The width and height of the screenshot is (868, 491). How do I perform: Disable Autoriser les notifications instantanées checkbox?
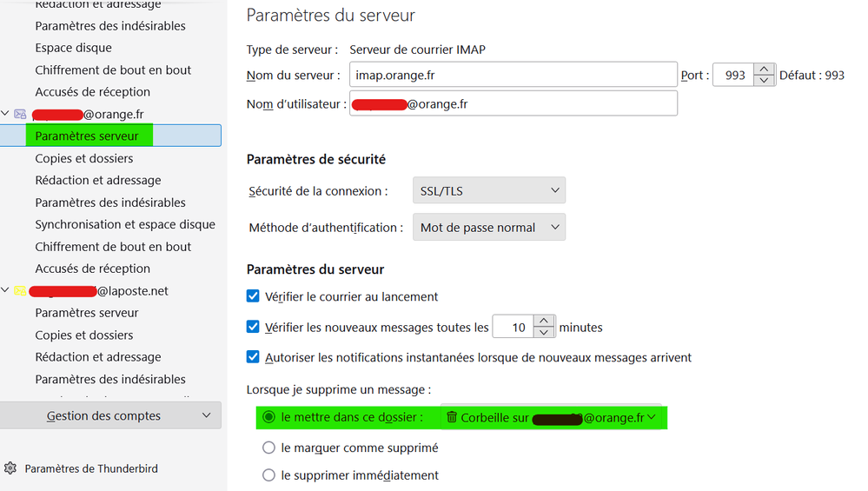253,357
